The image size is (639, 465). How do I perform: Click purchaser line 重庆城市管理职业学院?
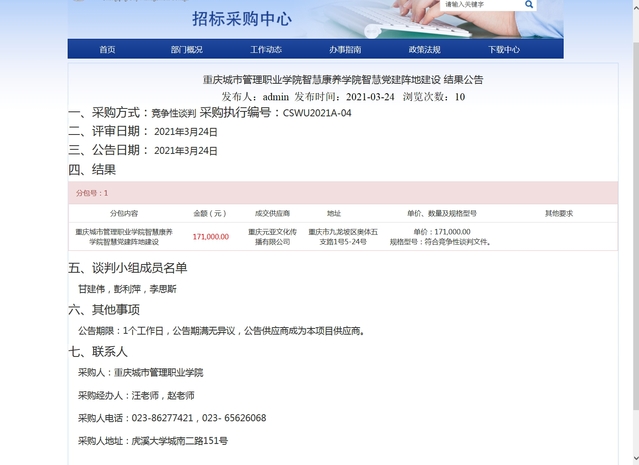click(x=141, y=372)
